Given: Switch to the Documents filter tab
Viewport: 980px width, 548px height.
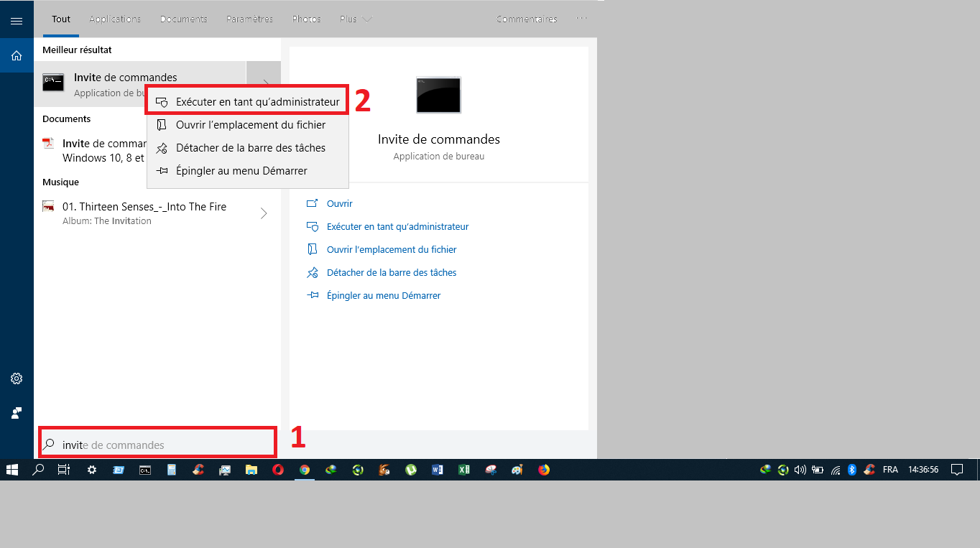Looking at the screenshot, I should [183, 19].
